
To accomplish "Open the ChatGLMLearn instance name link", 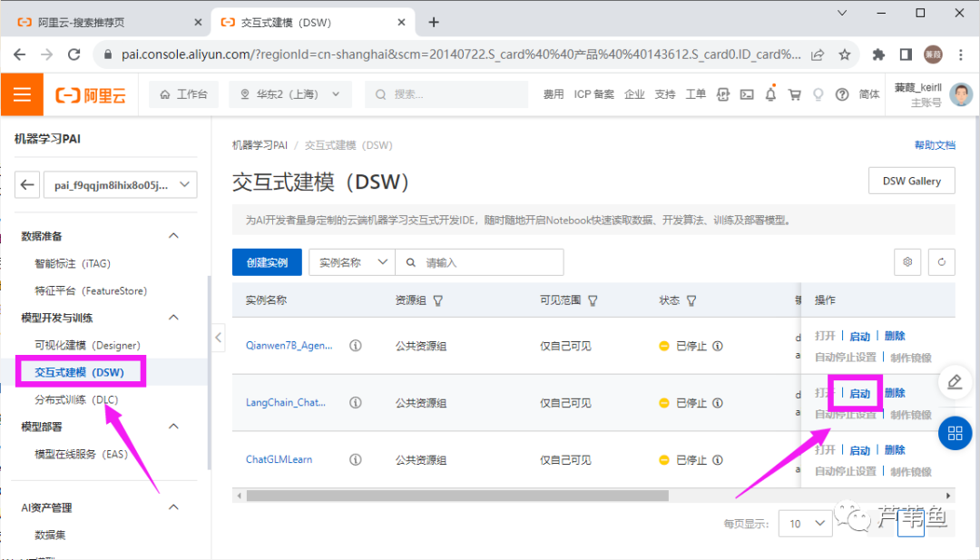I will pos(279,459).
